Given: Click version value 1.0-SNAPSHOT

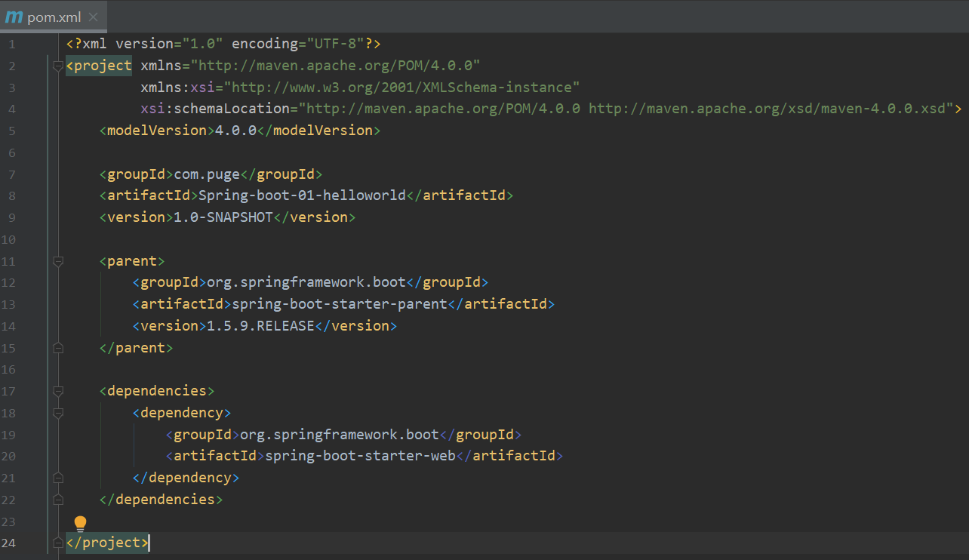Looking at the screenshot, I should [x=223, y=217].
